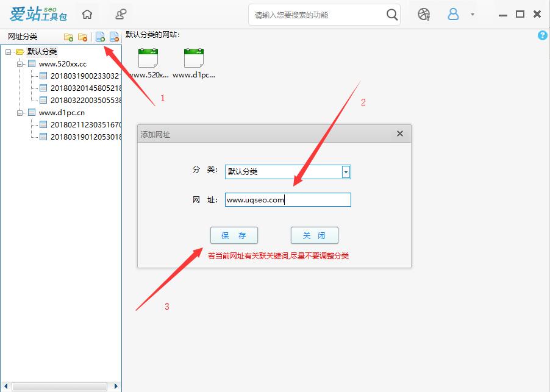Click the 保存 button
Image resolution: width=550 pixels, height=392 pixels.
tap(234, 235)
